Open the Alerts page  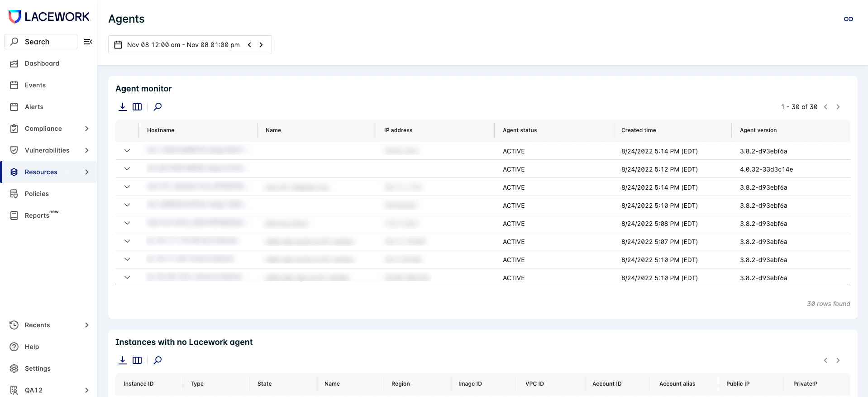click(34, 107)
